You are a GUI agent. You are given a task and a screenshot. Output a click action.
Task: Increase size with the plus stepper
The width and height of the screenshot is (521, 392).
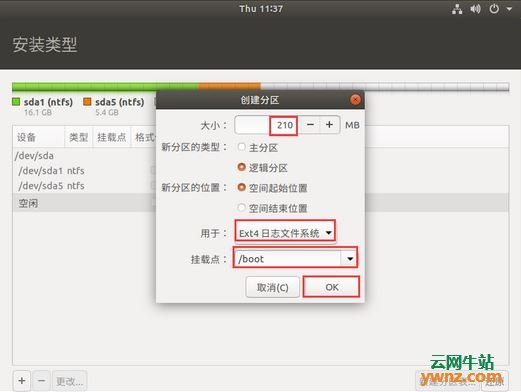(x=329, y=125)
